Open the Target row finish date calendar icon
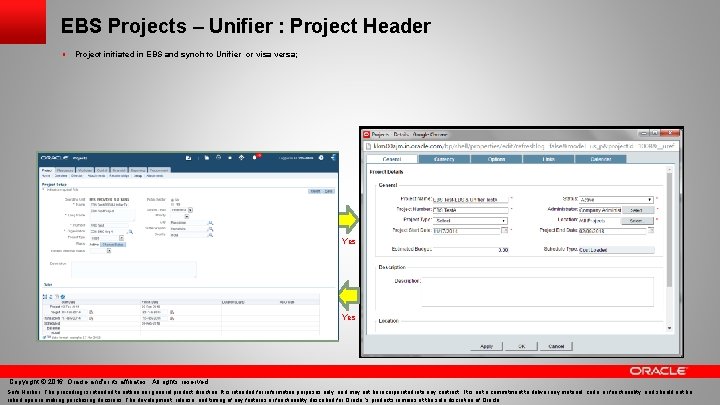 tap(172, 312)
